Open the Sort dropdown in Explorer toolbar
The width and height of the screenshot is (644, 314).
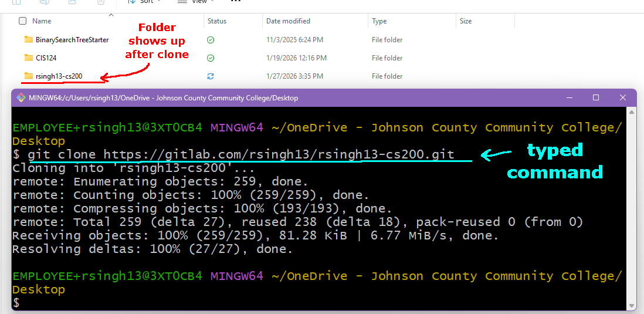[144, 2]
